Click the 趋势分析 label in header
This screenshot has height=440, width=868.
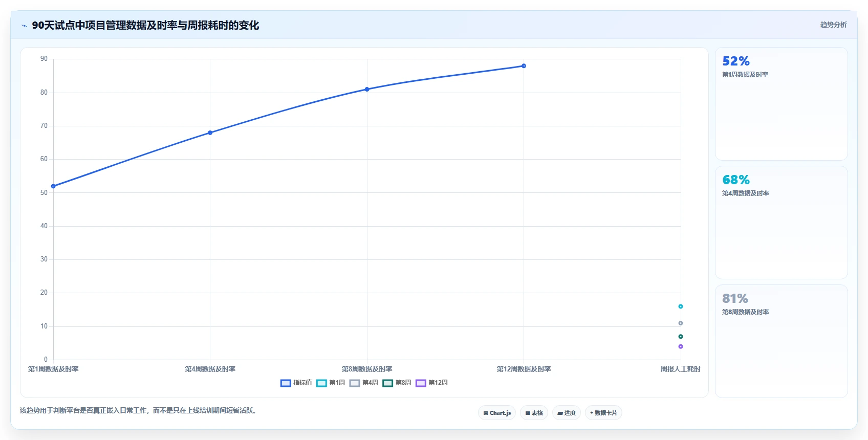[833, 25]
